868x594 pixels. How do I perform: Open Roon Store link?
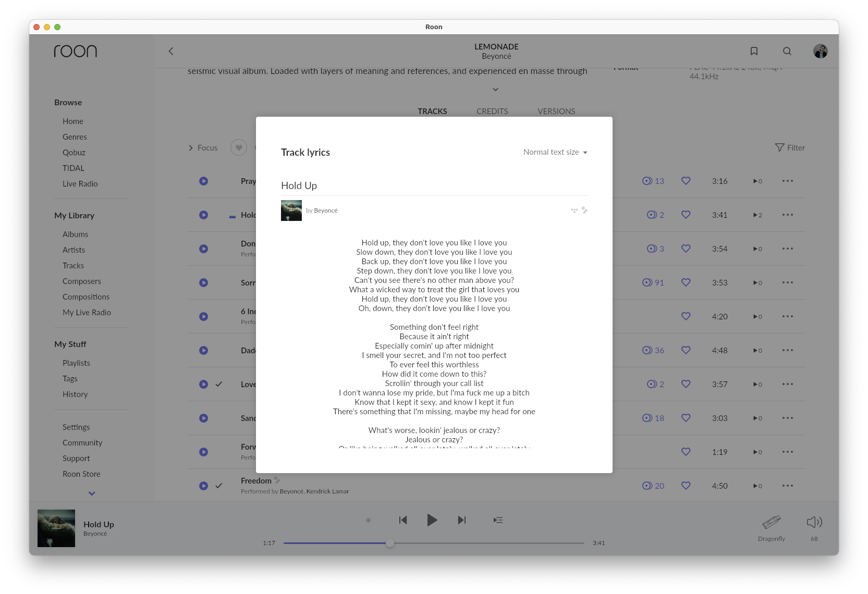[81, 474]
